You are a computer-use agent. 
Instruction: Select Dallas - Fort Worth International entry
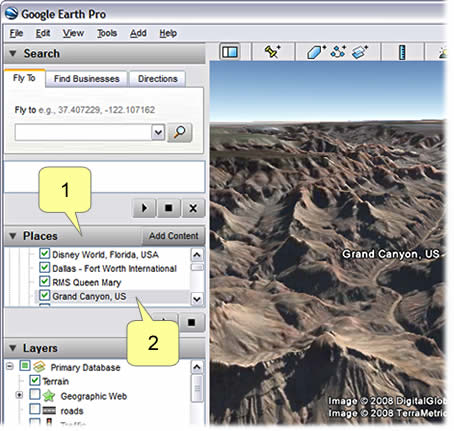click(114, 268)
